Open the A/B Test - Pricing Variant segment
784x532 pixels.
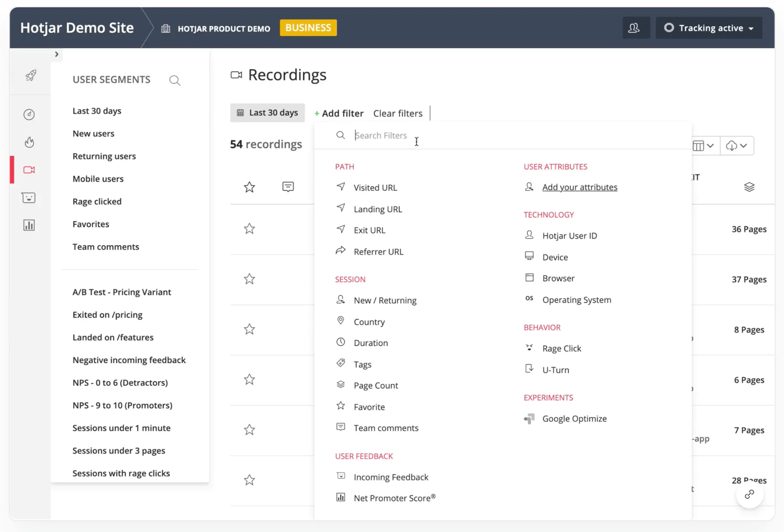[x=121, y=292]
